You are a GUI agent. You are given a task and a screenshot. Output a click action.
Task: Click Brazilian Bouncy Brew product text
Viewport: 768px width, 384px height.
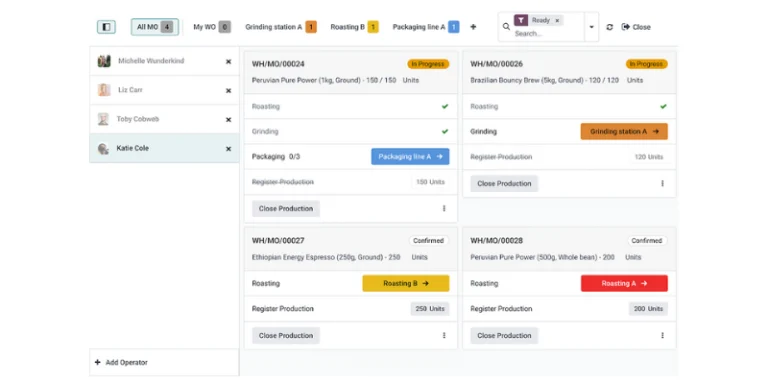544,80
